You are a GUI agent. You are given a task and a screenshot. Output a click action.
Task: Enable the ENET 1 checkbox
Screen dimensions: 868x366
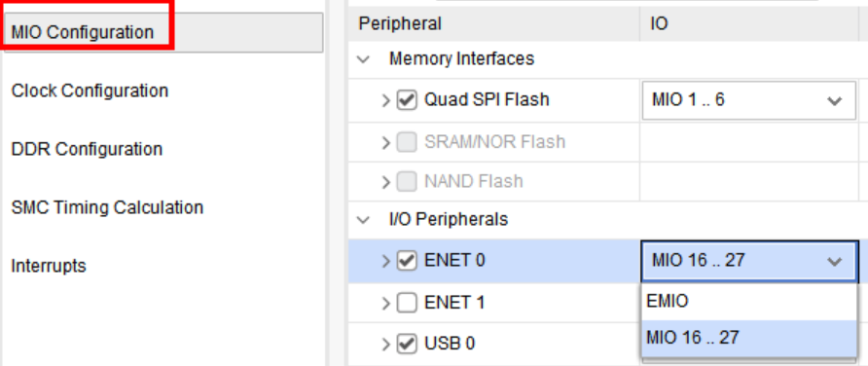pyautogui.click(x=407, y=303)
